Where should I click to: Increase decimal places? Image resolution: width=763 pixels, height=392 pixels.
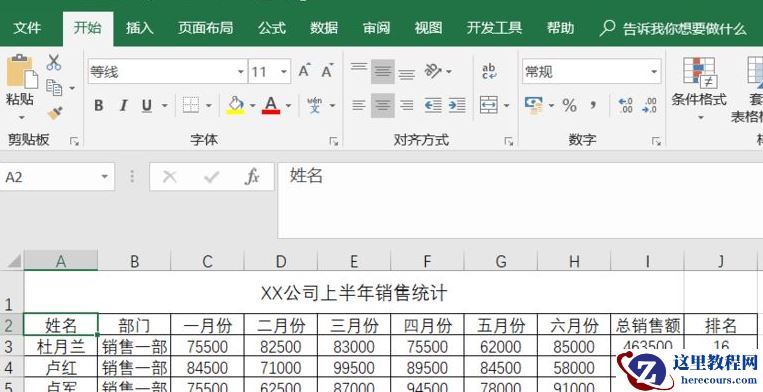[x=625, y=105]
